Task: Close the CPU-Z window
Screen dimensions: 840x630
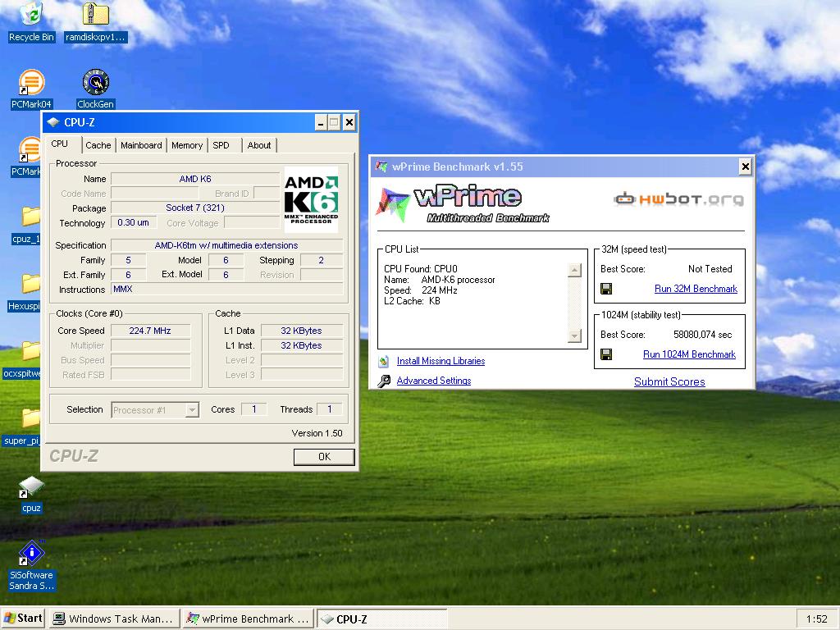Action: (349, 123)
